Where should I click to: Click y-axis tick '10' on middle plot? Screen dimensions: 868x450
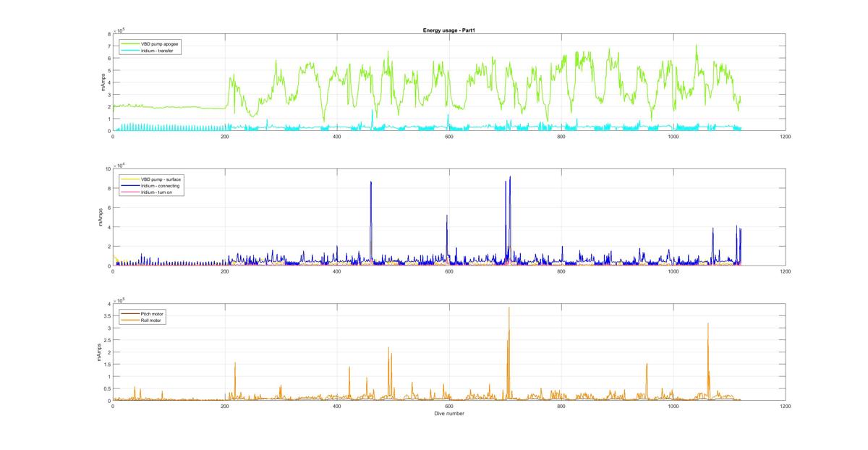[x=108, y=169]
